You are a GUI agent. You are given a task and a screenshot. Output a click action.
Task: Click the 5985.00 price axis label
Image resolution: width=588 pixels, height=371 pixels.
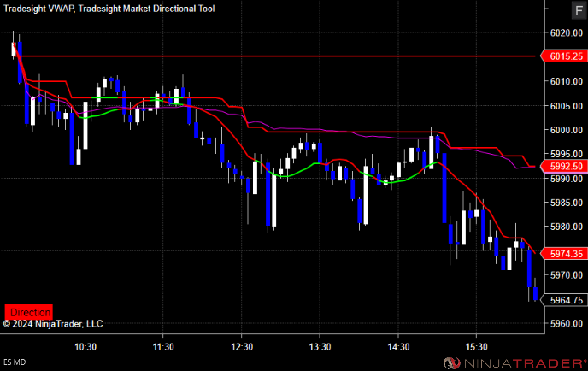[567, 203]
